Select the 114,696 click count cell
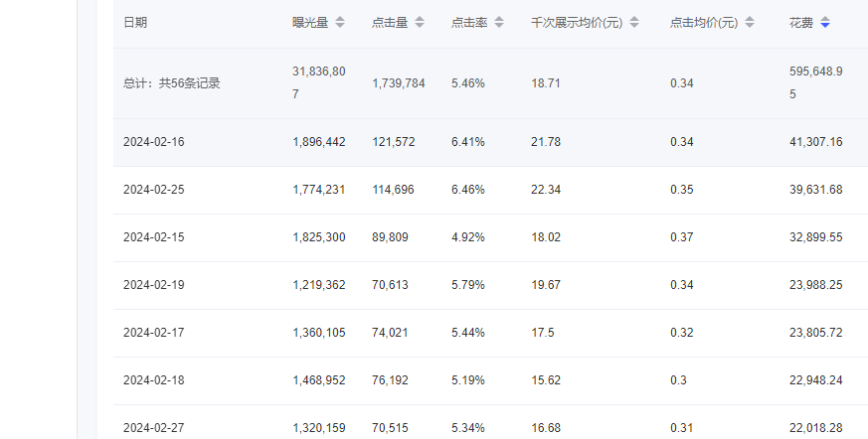This screenshot has width=868, height=439. [x=393, y=190]
